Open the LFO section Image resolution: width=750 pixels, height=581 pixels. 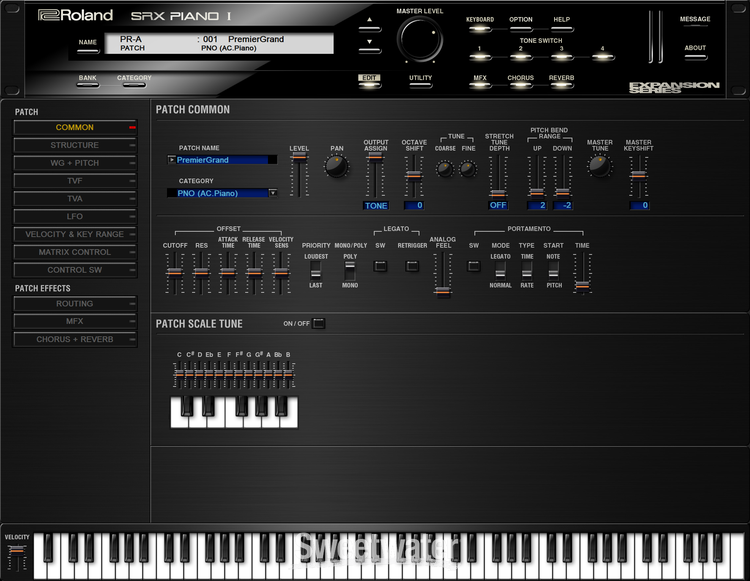click(x=75, y=216)
